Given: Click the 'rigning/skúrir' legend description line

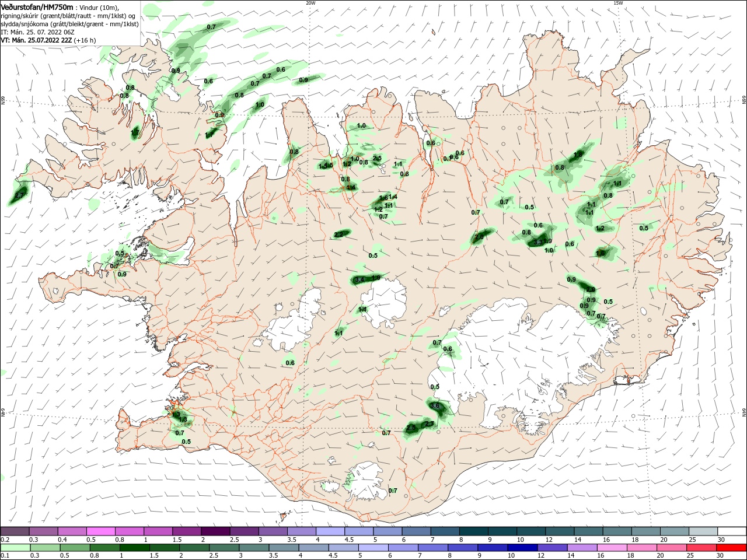Looking at the screenshot, I should click(x=68, y=16).
